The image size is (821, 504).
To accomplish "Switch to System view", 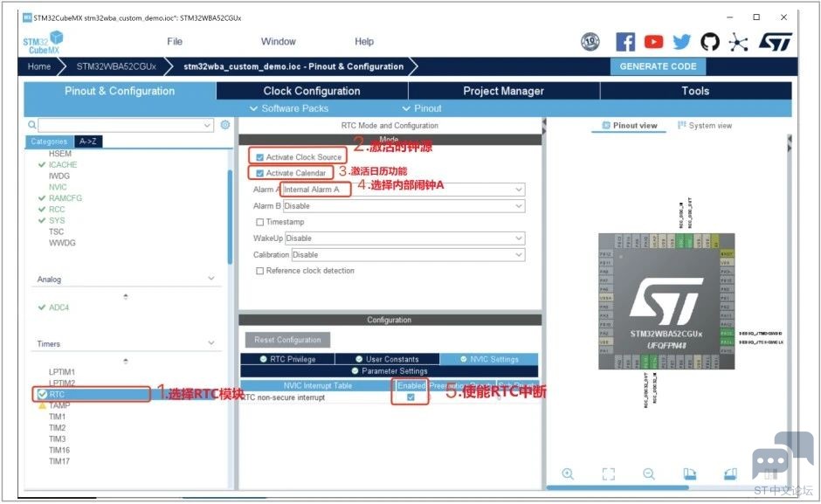I will [x=705, y=126].
